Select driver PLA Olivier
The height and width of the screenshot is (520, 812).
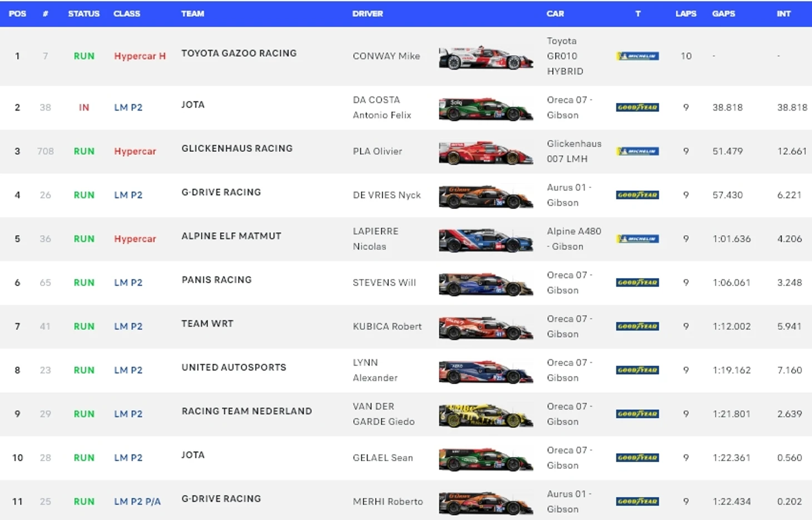pos(377,151)
